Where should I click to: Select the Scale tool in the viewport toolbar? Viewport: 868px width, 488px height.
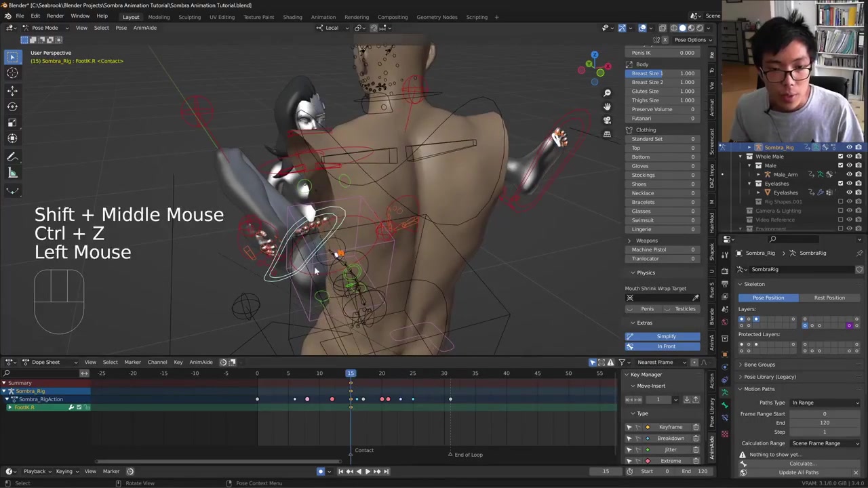pos(12,123)
